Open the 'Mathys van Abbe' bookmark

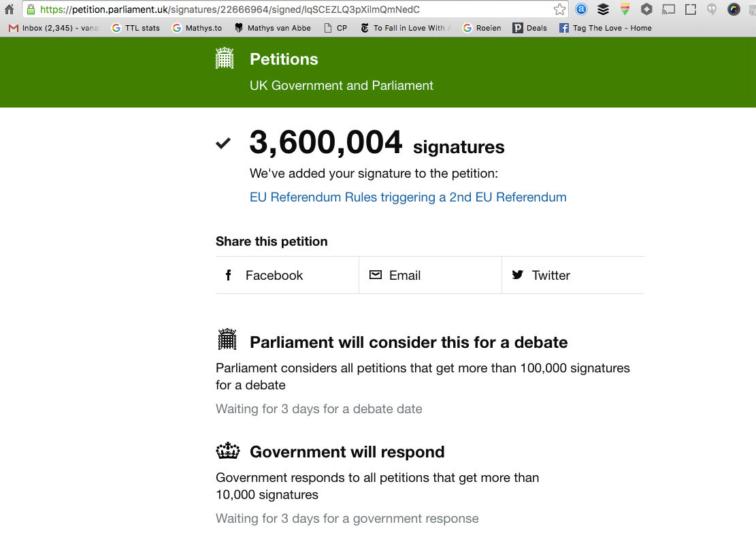[x=272, y=28]
